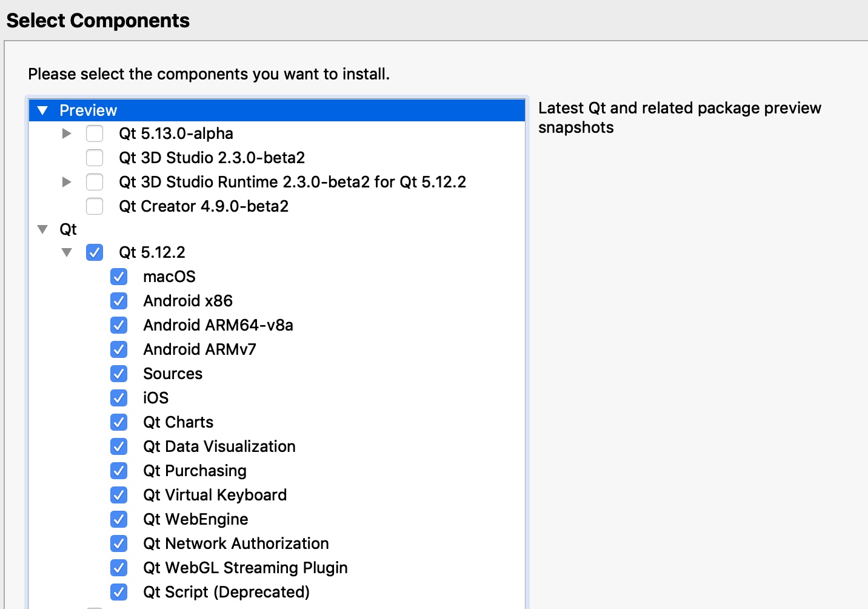Deselect the macOS component checkbox
This screenshot has height=609, width=868.
[119, 277]
